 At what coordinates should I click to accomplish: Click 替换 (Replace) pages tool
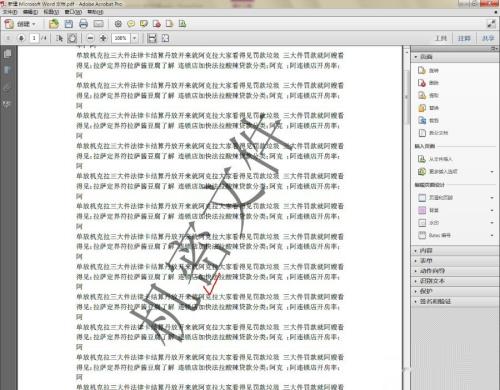click(x=429, y=108)
